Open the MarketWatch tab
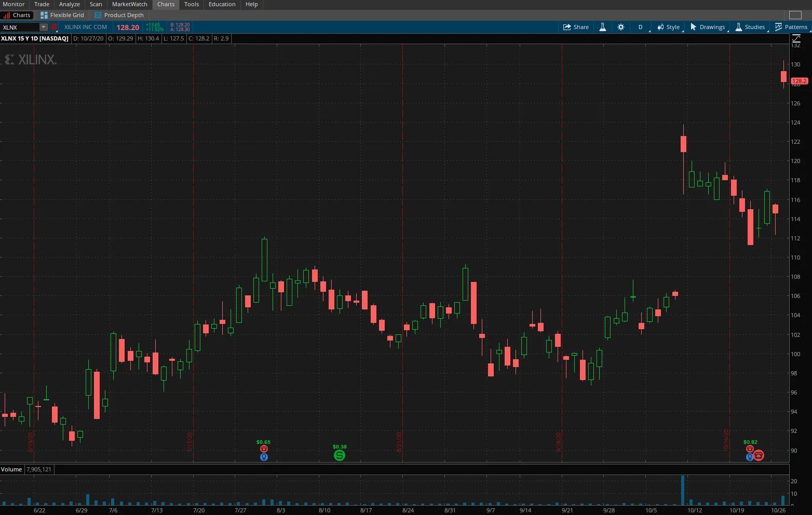This screenshot has width=812, height=515. point(130,4)
